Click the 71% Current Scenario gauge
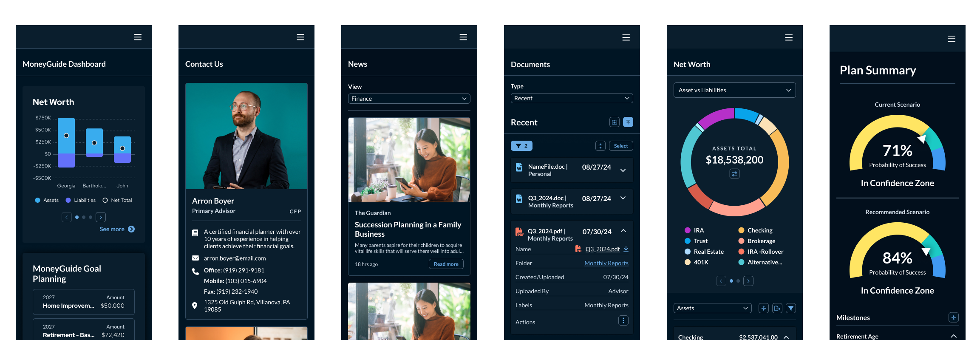This screenshot has height=340, width=980. (x=898, y=144)
